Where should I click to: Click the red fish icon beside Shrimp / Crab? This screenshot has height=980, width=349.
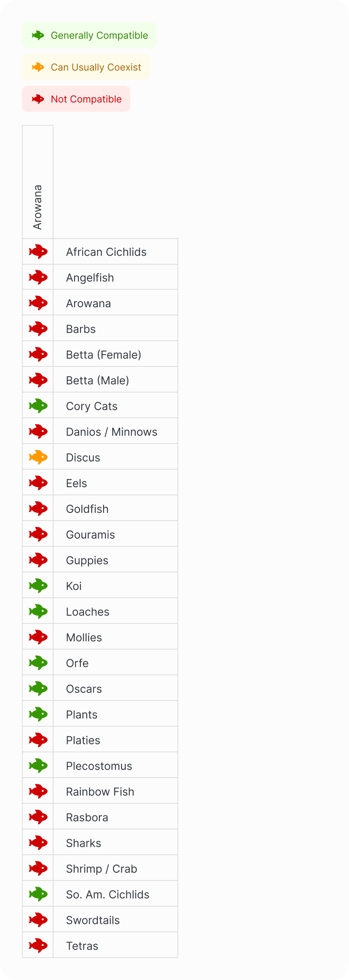(38, 868)
